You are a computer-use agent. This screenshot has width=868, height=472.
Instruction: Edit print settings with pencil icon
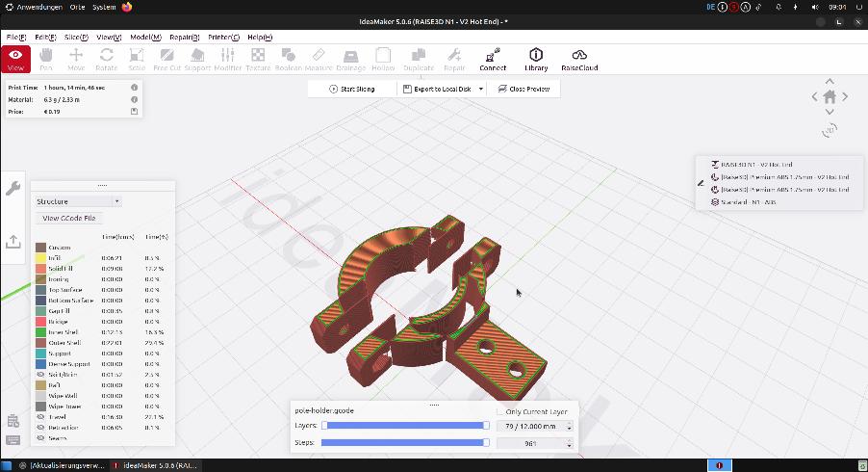[702, 183]
